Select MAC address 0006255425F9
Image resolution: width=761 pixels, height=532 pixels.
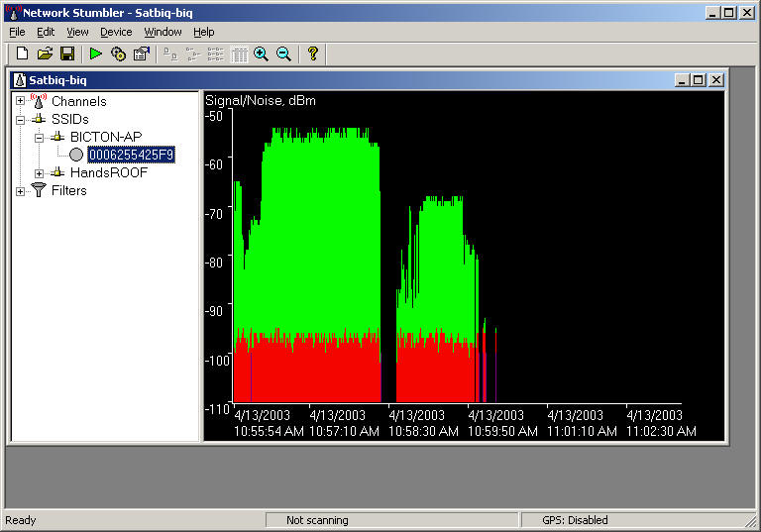click(x=131, y=155)
